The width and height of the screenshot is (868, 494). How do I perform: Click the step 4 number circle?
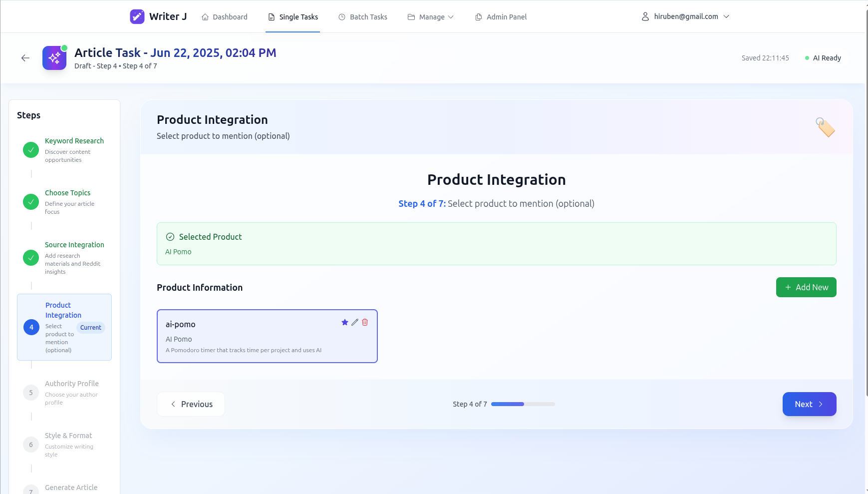point(31,327)
